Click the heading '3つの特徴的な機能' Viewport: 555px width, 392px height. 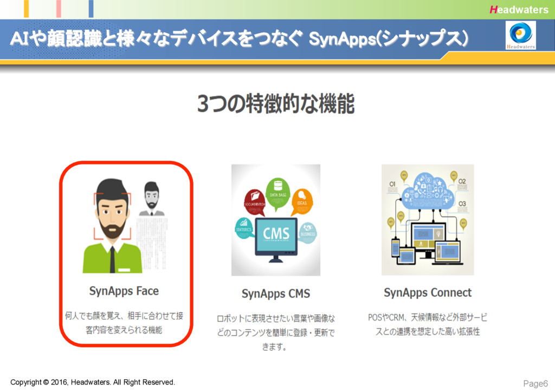coord(276,103)
